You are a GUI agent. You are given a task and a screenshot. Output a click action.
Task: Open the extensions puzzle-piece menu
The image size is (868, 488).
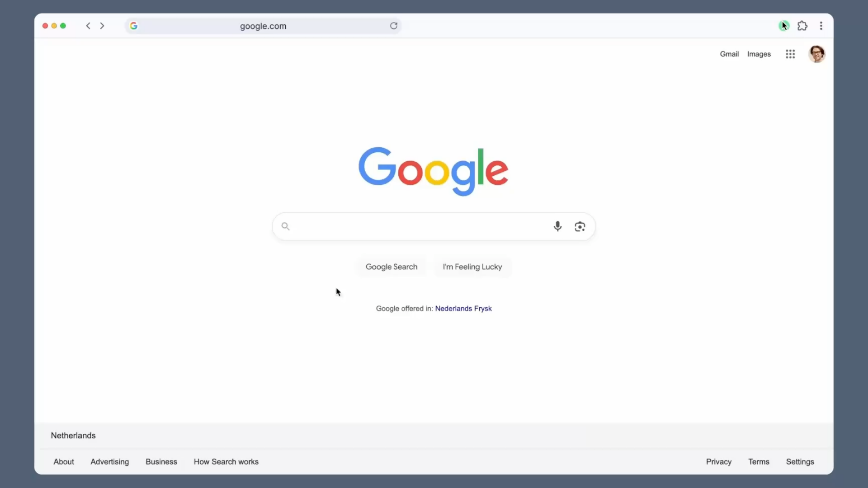(x=802, y=26)
